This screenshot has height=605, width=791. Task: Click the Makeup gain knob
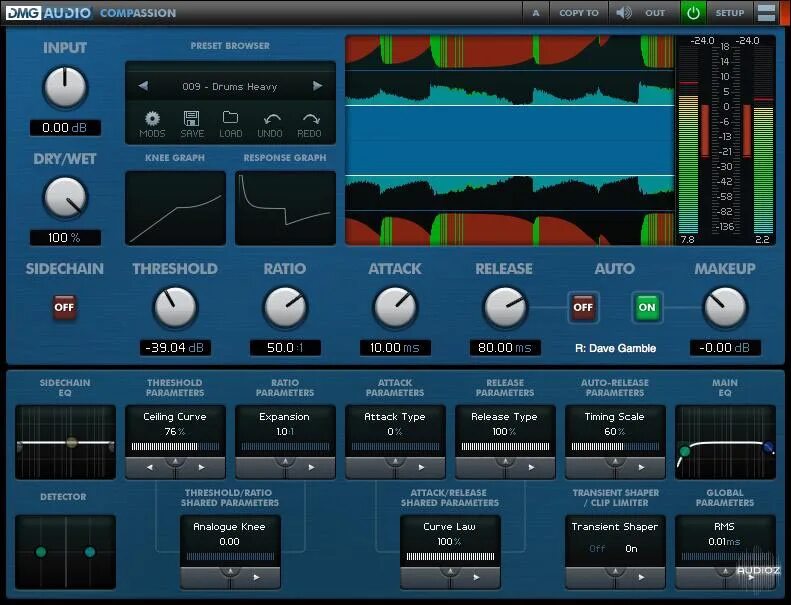(x=725, y=307)
